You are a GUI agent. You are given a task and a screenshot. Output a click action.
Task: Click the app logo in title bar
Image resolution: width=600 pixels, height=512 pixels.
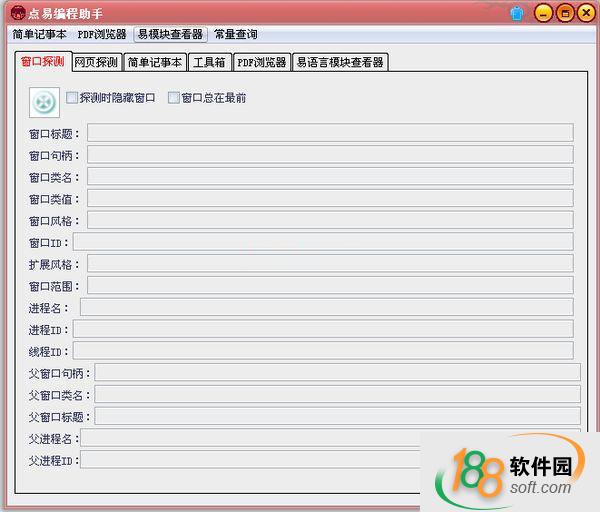[x=17, y=13]
